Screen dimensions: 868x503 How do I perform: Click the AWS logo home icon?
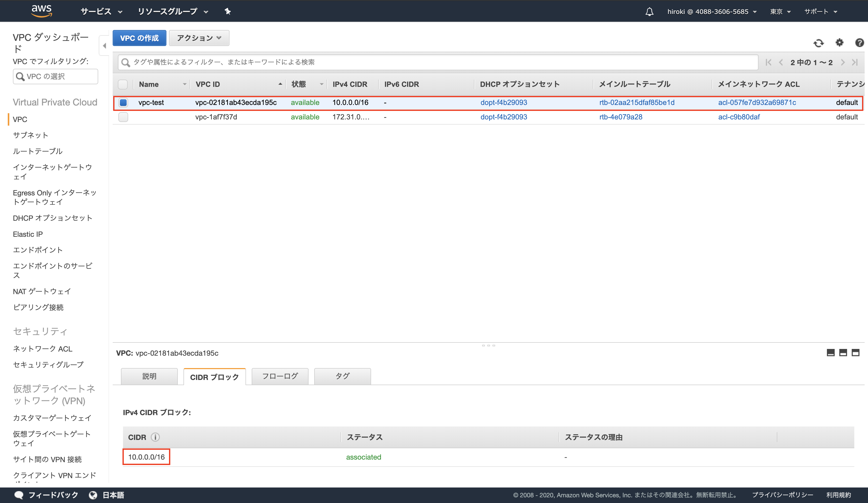pos(42,11)
